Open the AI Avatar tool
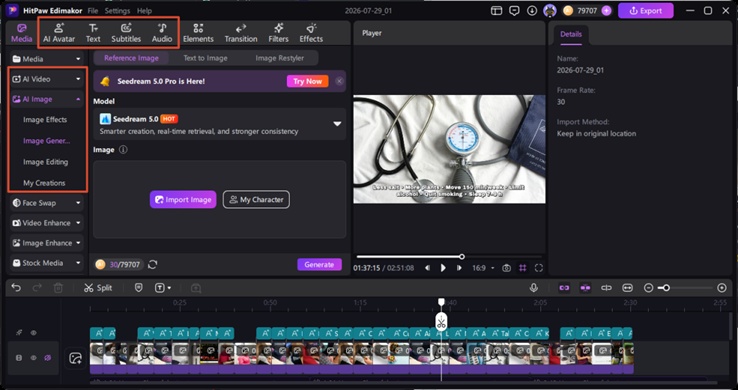 click(x=59, y=33)
